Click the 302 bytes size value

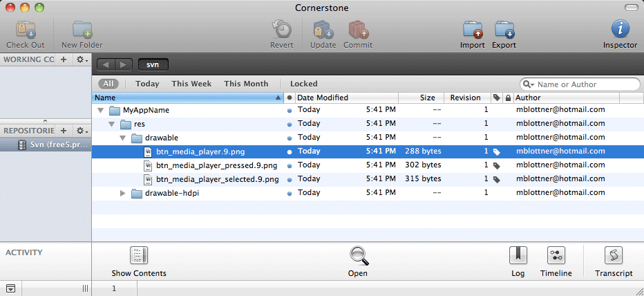point(423,165)
